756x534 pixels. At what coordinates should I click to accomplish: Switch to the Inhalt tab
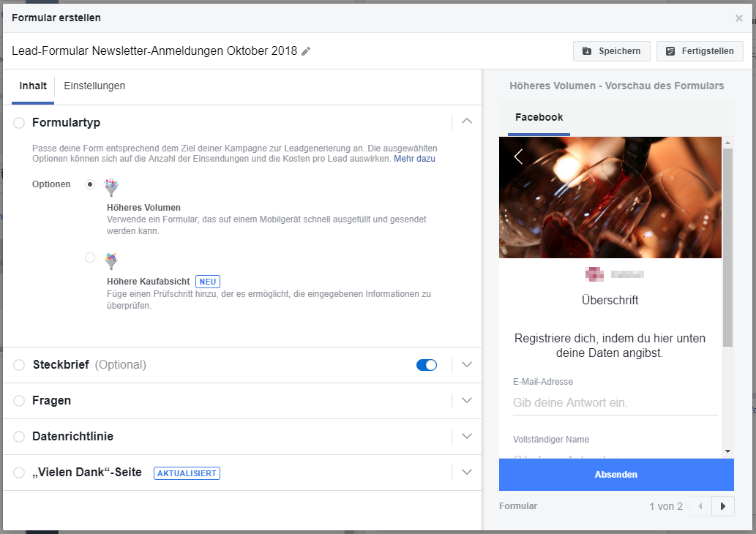point(33,86)
